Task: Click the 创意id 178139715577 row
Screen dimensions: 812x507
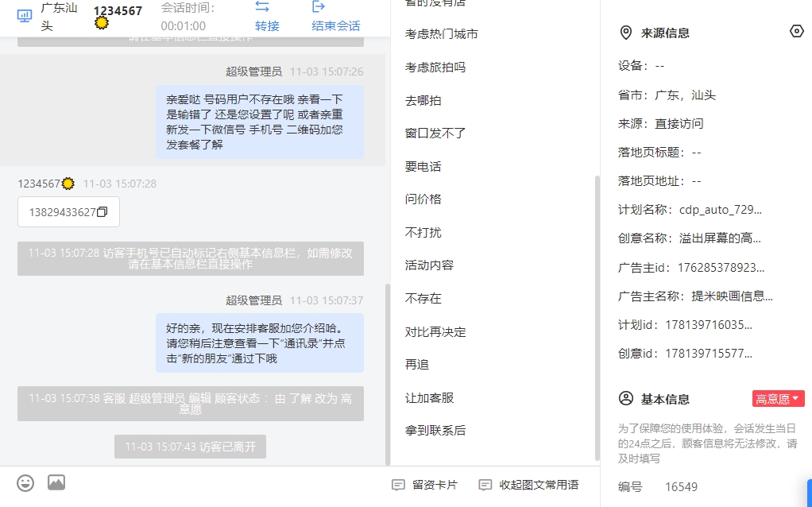Action: pos(685,354)
